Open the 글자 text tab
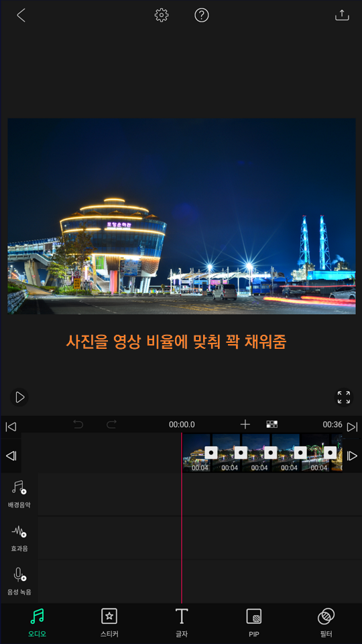 (182, 623)
